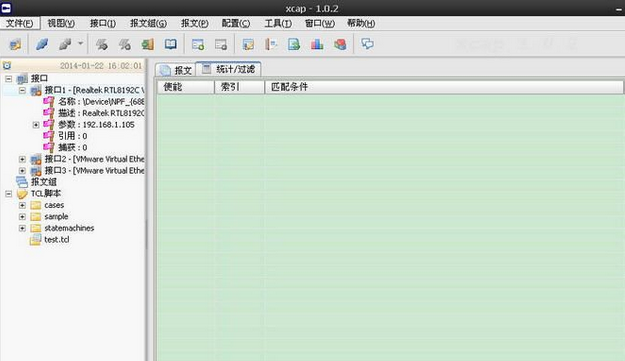The width and height of the screenshot is (625, 361).
Task: Open the 接口(I) menu
Action: (103, 23)
